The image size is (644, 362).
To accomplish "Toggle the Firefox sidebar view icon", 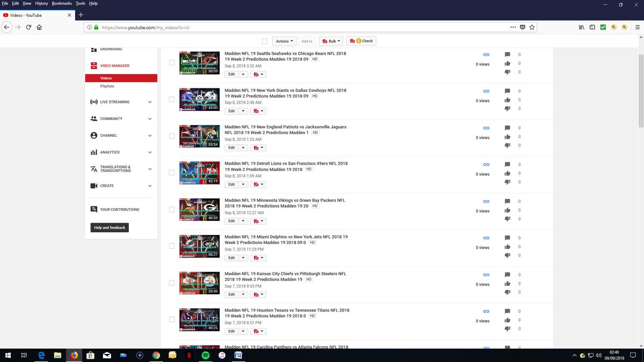I will pos(592,27).
